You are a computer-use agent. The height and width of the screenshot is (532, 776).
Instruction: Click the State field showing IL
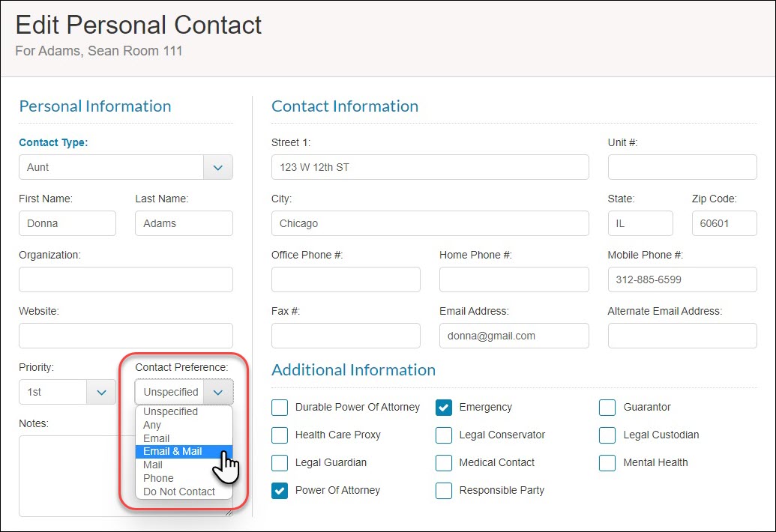(640, 223)
